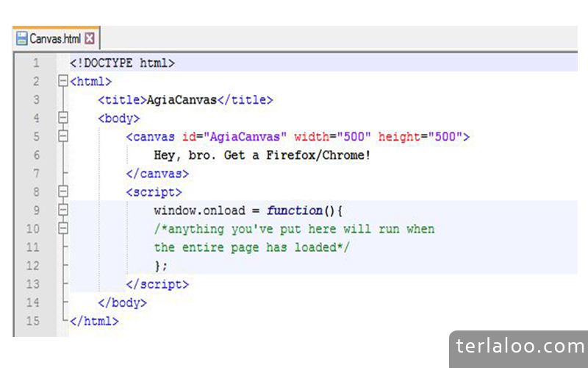This screenshot has width=588, height=368.
Task: Click the comment 'anything you've put here will run when'
Action: click(x=295, y=229)
